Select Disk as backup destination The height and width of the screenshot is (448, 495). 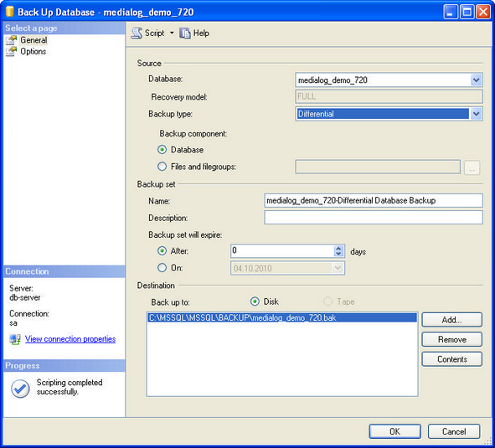pyautogui.click(x=255, y=301)
